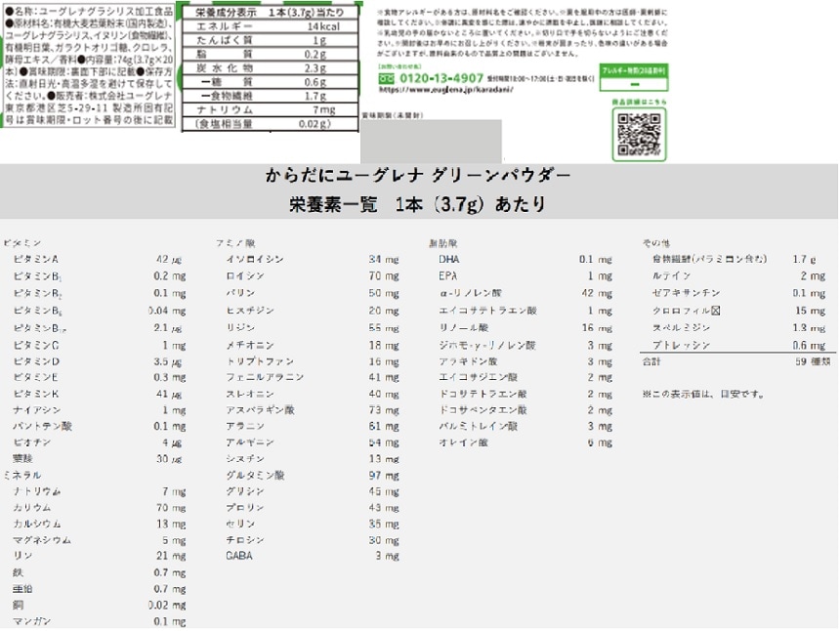840x631 pixels.
Task: Click the 合計 59種類 total row
Action: click(x=737, y=360)
